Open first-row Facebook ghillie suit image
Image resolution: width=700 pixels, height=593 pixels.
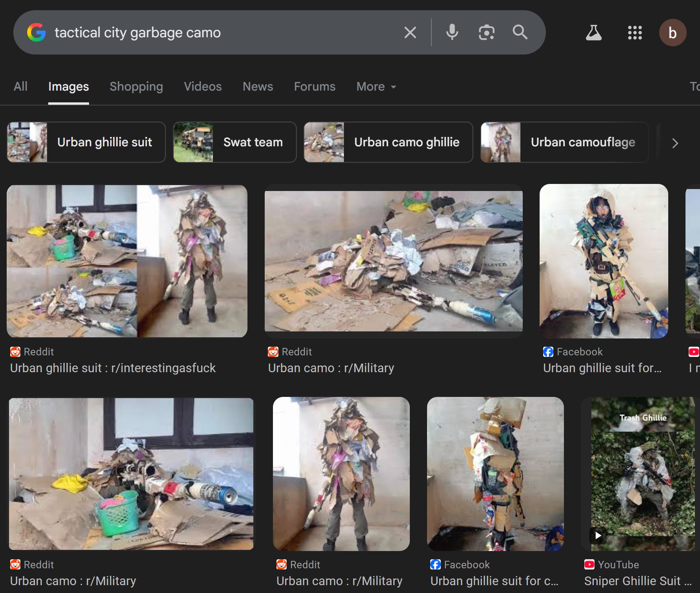604,261
